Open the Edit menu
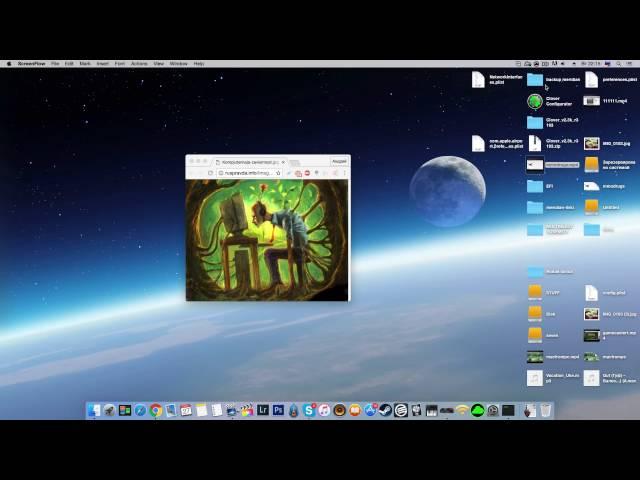This screenshot has height=480, width=640. coord(69,64)
